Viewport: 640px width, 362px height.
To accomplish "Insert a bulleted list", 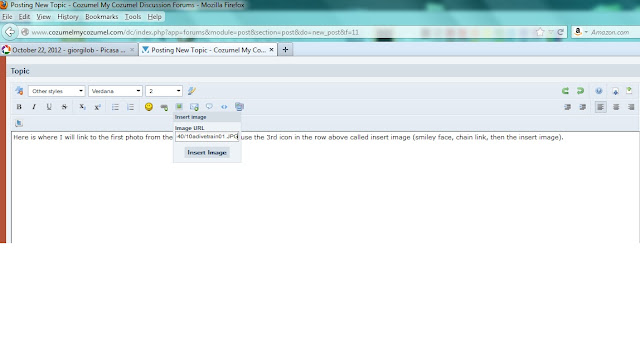I will 115,107.
